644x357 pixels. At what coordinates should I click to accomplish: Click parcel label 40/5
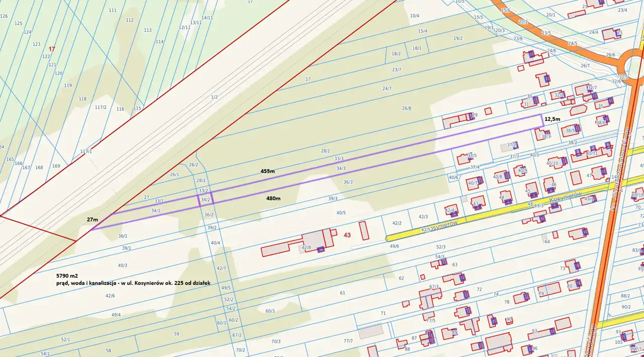click(x=341, y=213)
